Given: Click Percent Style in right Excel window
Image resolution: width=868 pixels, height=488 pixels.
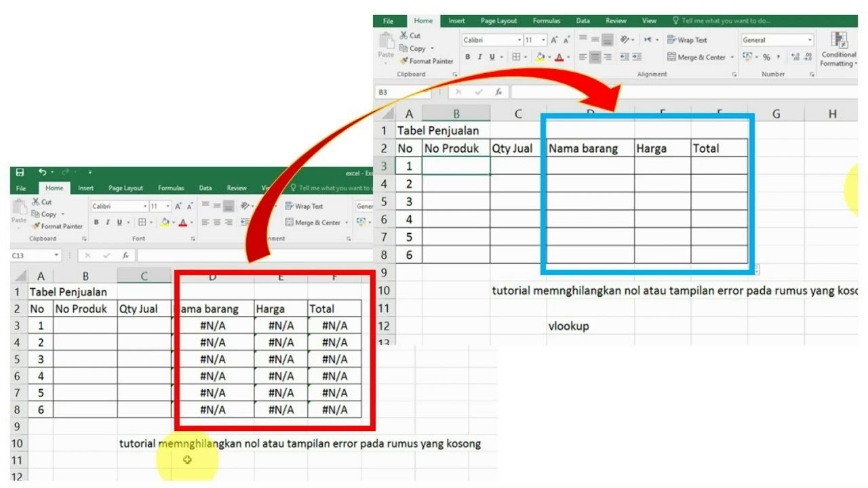Looking at the screenshot, I should [766, 57].
